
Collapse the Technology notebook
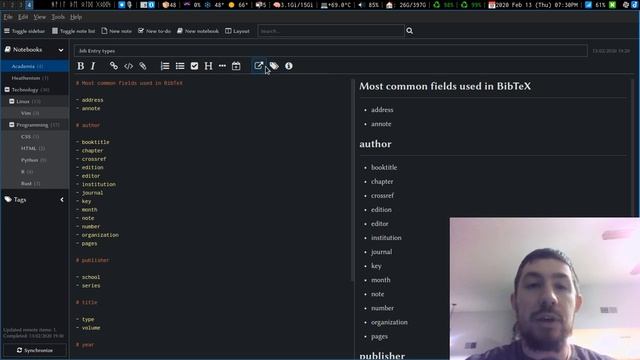[x=7, y=89]
